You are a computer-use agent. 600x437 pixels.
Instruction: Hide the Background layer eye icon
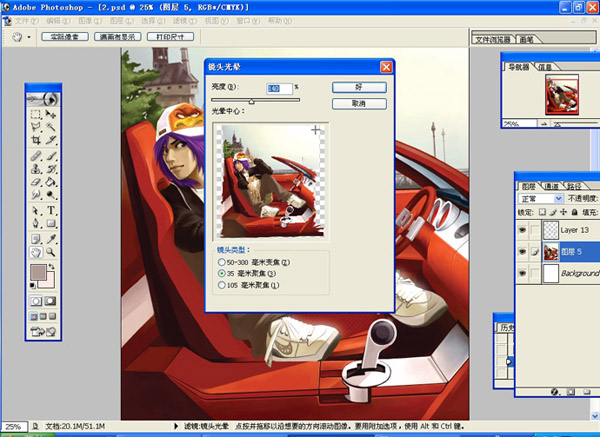pyautogui.click(x=522, y=273)
